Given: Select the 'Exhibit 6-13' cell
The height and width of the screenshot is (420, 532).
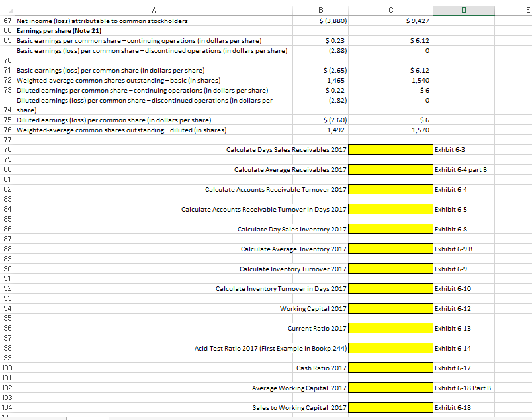Looking at the screenshot, I should (x=463, y=328).
